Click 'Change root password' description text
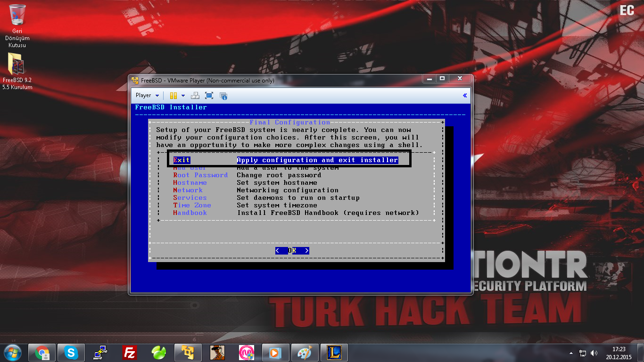This screenshot has width=644, height=362. [279, 175]
